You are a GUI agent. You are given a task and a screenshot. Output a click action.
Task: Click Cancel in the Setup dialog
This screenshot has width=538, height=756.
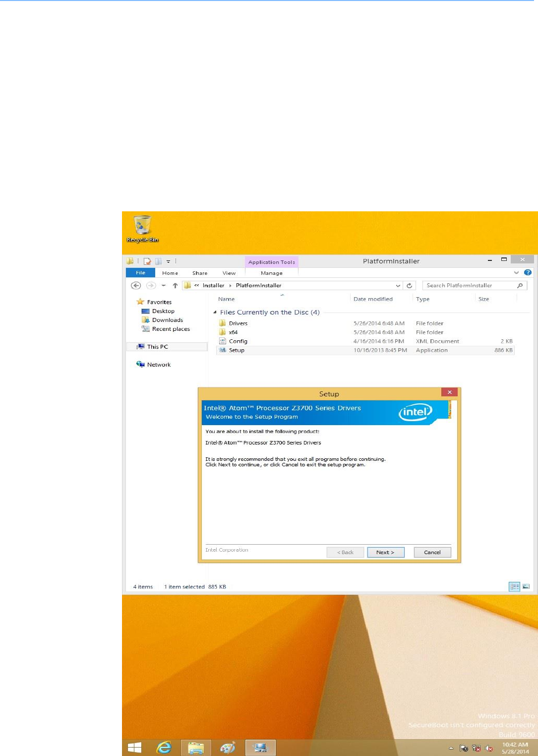click(432, 552)
